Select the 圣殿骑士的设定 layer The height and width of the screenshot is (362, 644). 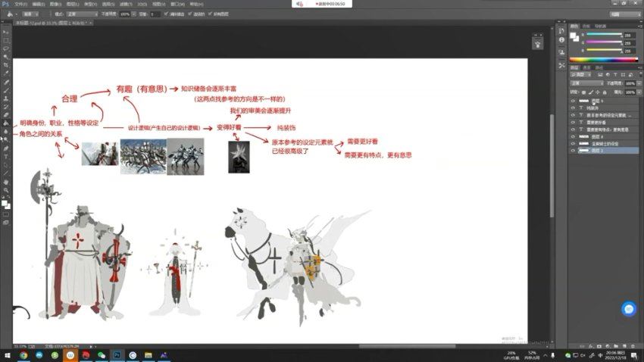click(x=602, y=143)
